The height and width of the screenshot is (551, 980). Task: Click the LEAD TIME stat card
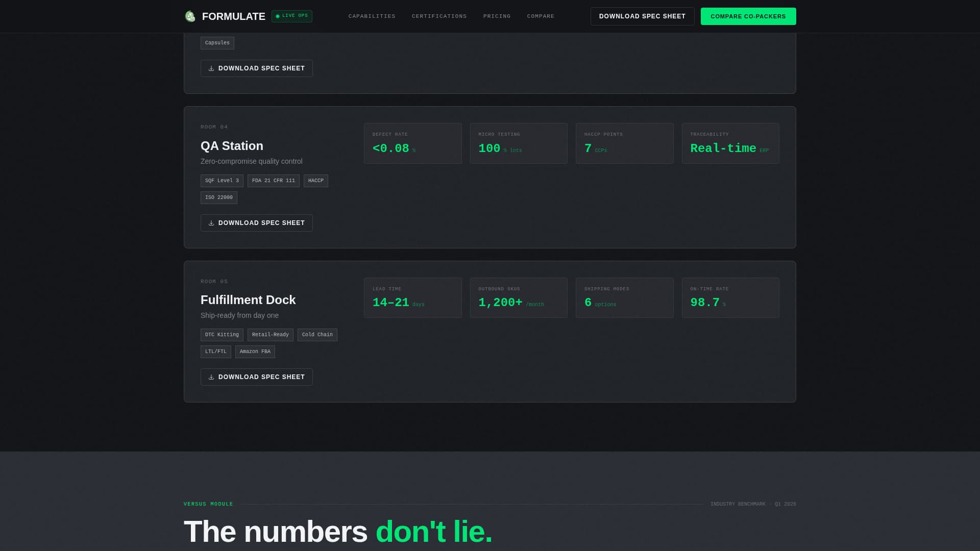[x=412, y=297]
